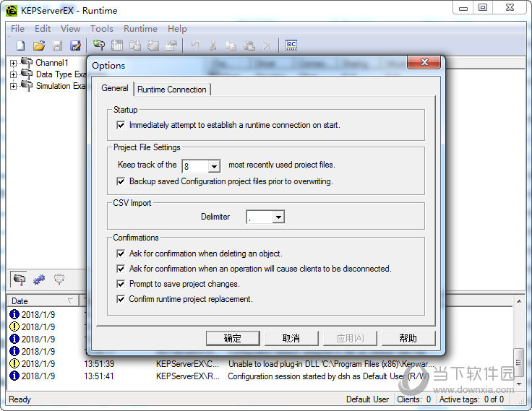Click the grayed Save disk icon

[x=57, y=46]
